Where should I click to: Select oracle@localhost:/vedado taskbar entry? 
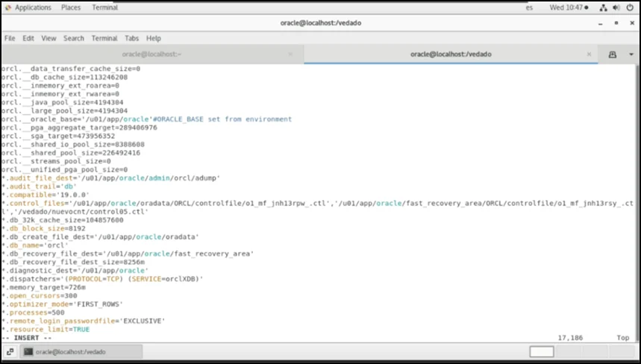coord(81,351)
